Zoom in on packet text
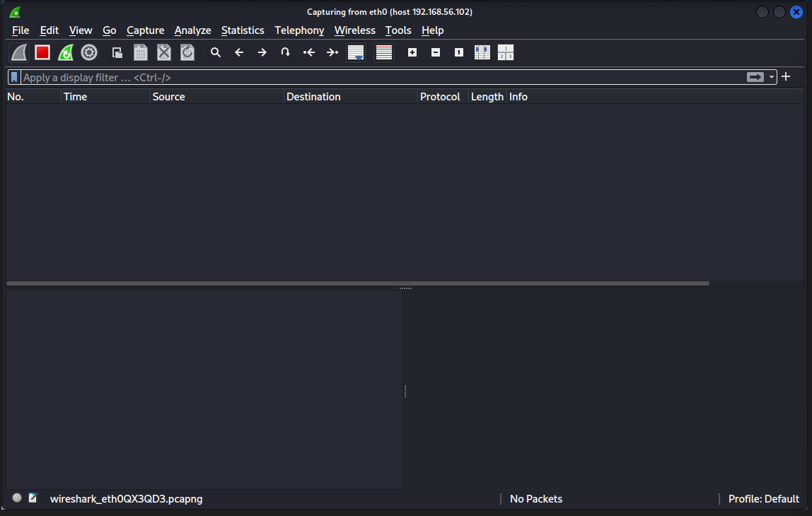Screen dimensions: 812x516 click(412, 52)
